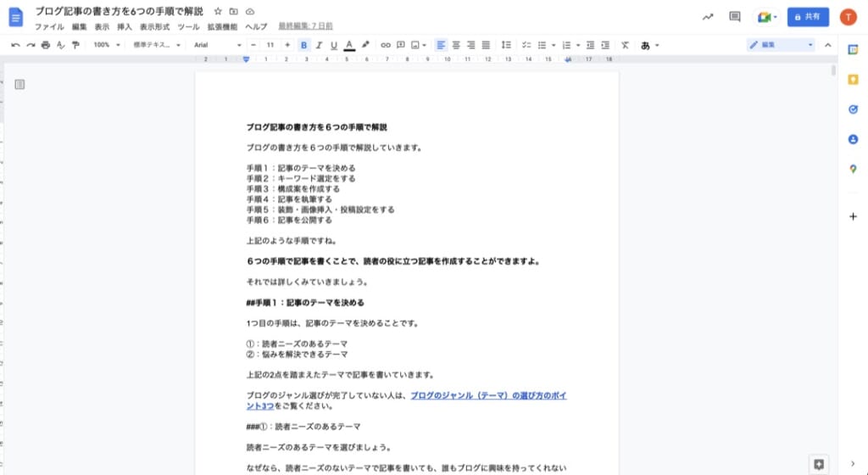This screenshot has width=868, height=475.
Task: Justify text alignment
Action: [486, 45]
